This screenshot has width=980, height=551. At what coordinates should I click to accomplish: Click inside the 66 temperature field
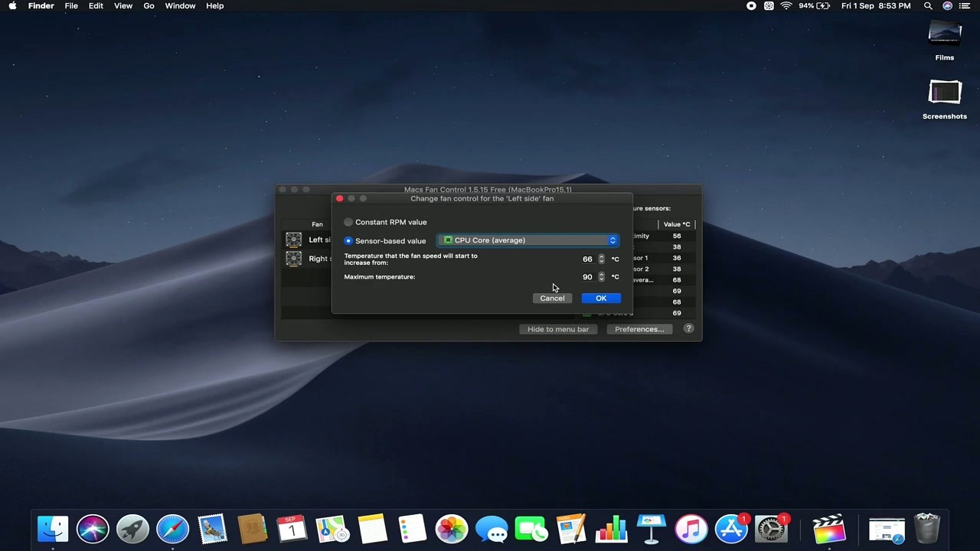click(x=587, y=259)
